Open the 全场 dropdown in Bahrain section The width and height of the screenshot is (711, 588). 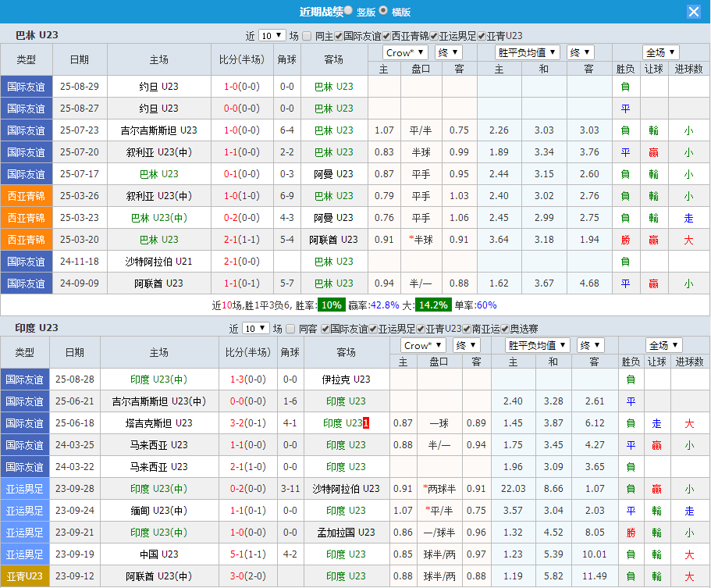660,52
